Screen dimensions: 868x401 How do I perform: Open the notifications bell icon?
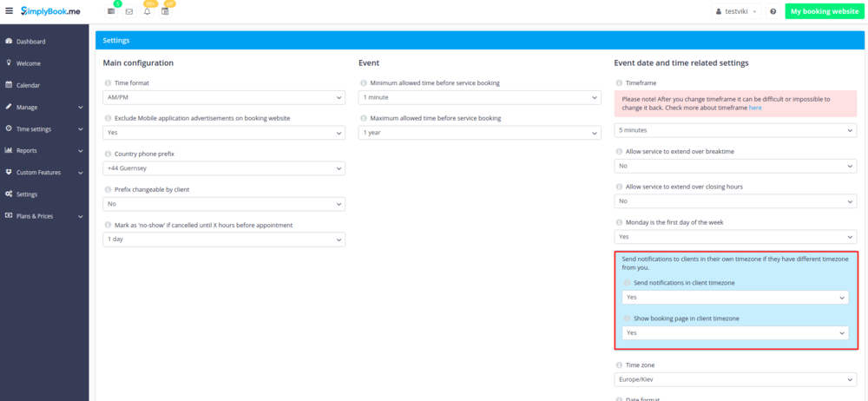(x=147, y=12)
